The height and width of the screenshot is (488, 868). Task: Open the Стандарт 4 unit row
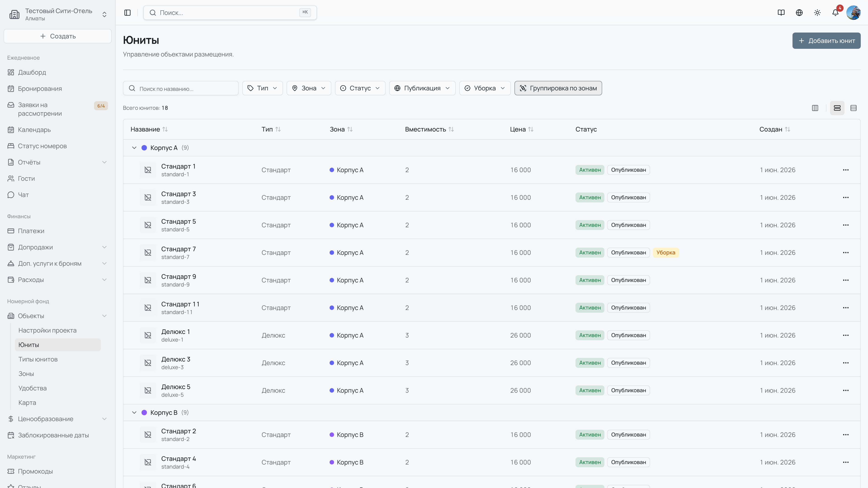click(x=492, y=462)
